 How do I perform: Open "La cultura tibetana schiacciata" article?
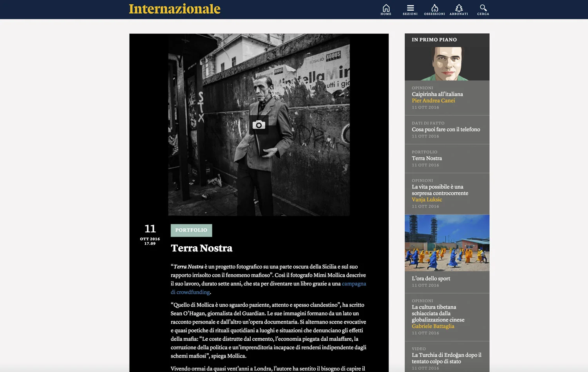[x=438, y=313]
